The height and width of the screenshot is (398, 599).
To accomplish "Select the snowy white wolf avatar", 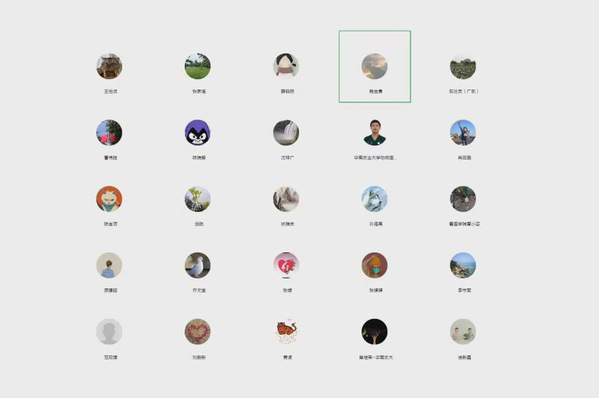I will tap(375, 199).
